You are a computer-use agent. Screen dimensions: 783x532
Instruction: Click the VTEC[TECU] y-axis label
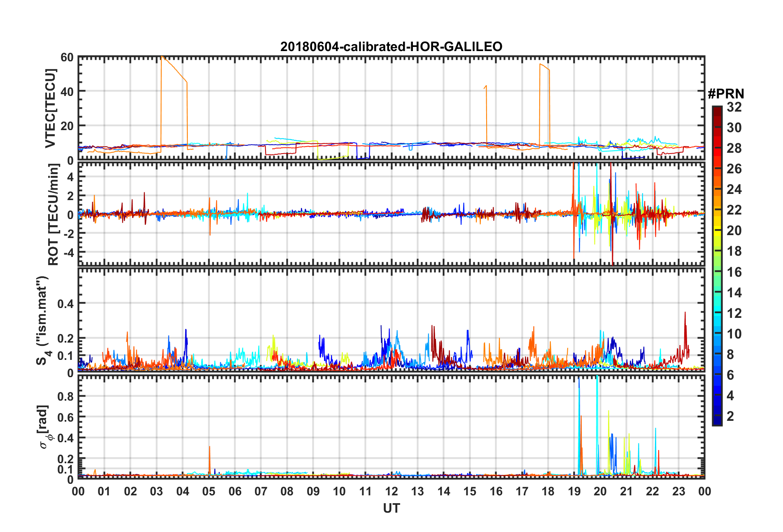[x=51, y=108]
